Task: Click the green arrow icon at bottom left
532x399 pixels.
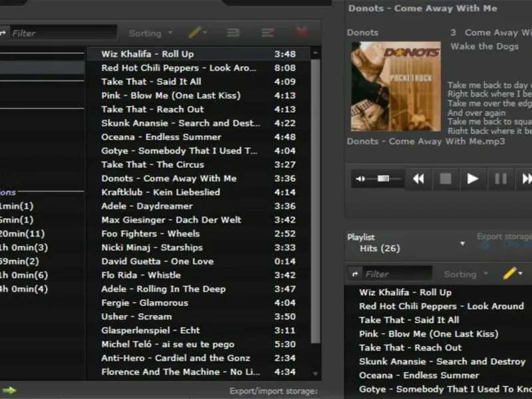Action: point(9,390)
